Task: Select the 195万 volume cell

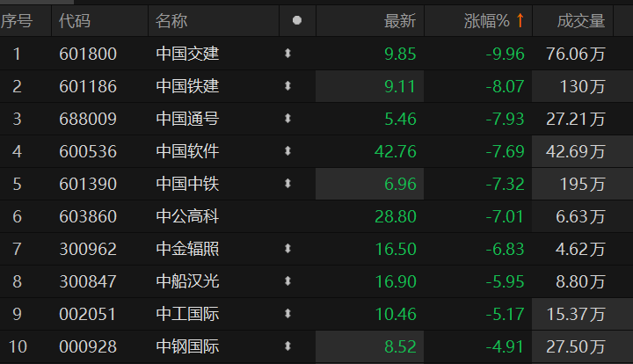Action: click(582, 184)
